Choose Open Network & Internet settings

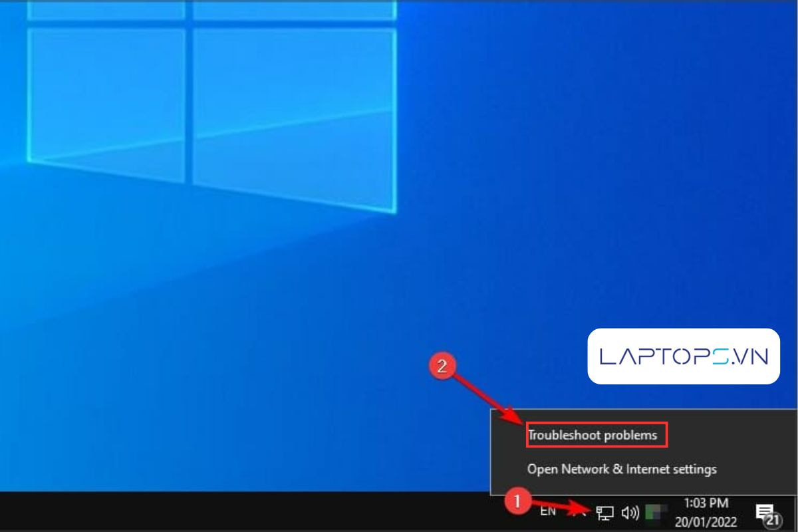(622, 469)
